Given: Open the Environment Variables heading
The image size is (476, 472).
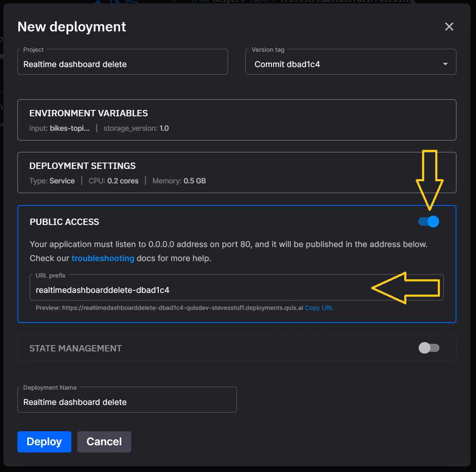Looking at the screenshot, I should point(88,113).
